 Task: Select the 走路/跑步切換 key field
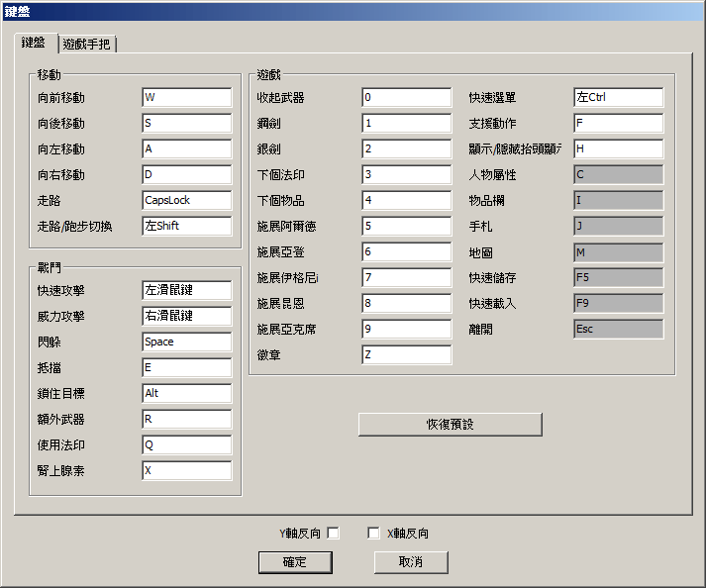tap(186, 226)
